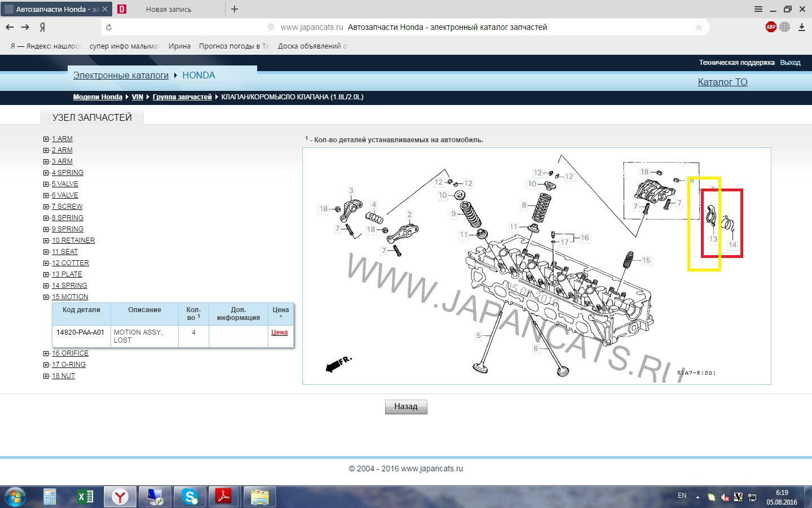812x508 pixels.
Task: Open the Adblock Plus extension icon
Action: pos(771,27)
